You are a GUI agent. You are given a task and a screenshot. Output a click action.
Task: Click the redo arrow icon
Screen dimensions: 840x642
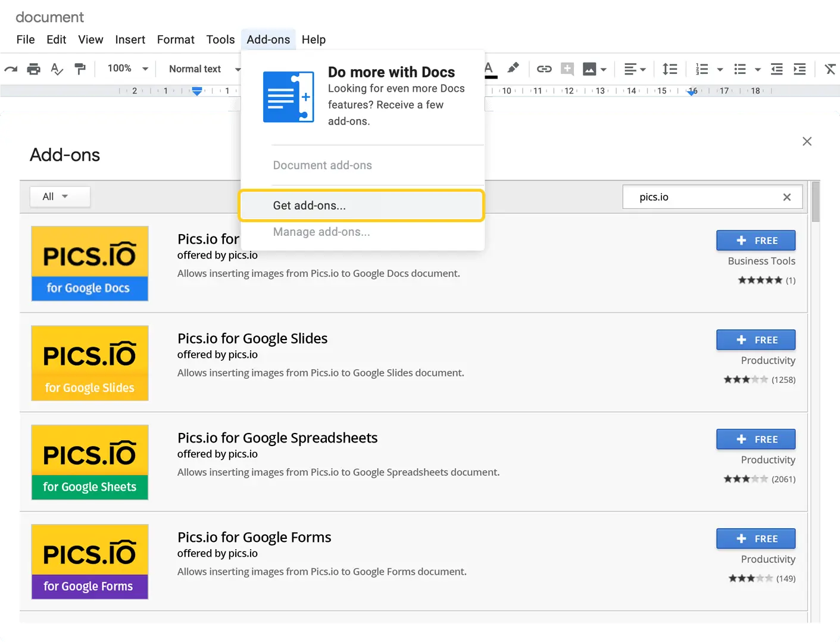coord(11,69)
